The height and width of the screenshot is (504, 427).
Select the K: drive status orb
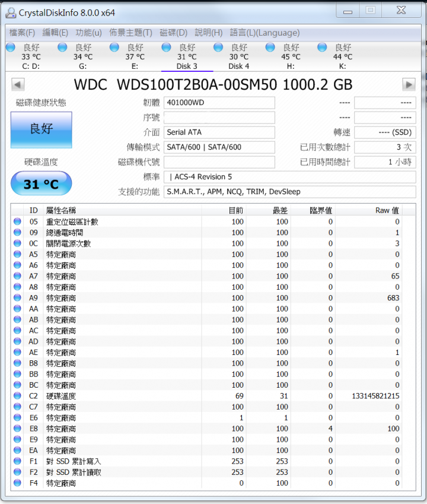(322, 47)
